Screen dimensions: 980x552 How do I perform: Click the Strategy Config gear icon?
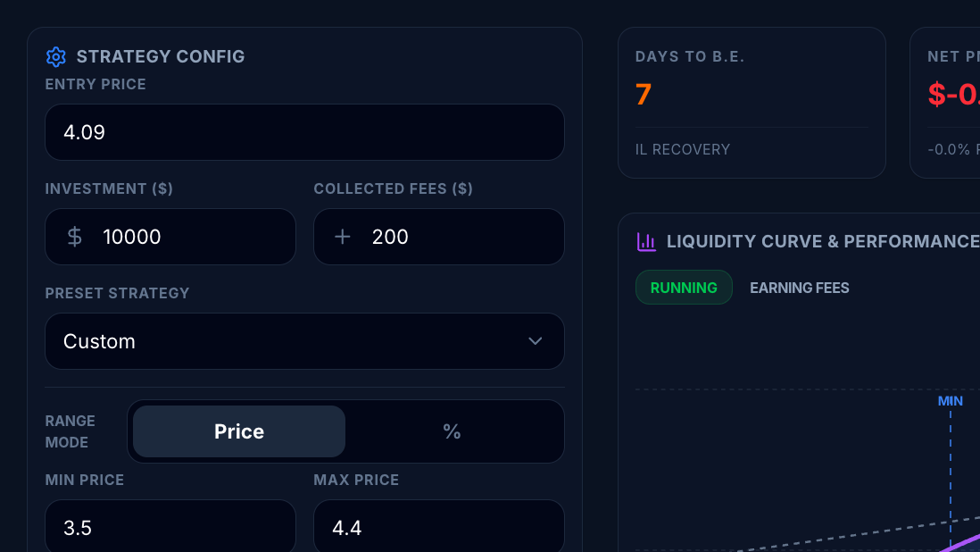[56, 57]
